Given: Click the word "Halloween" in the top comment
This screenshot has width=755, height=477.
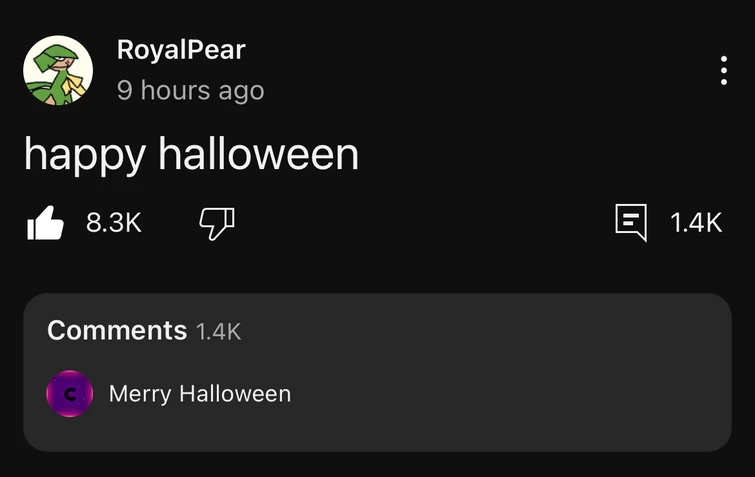Looking at the screenshot, I should point(235,394).
